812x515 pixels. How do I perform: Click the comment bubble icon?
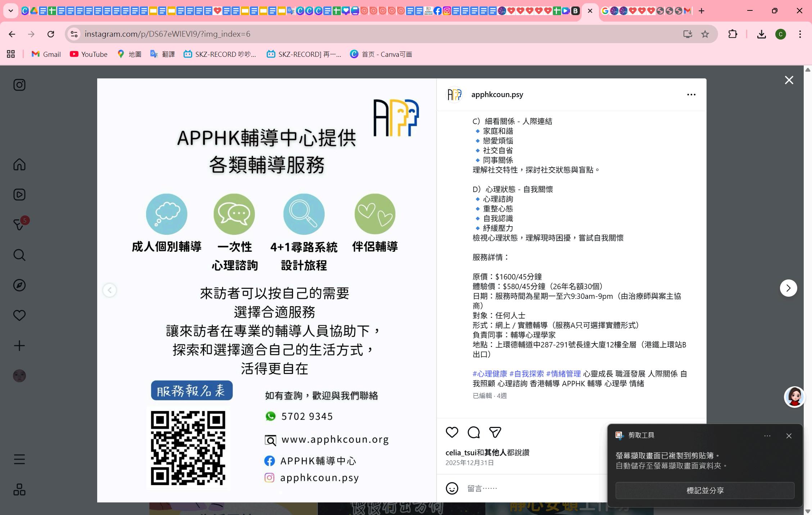[473, 432]
